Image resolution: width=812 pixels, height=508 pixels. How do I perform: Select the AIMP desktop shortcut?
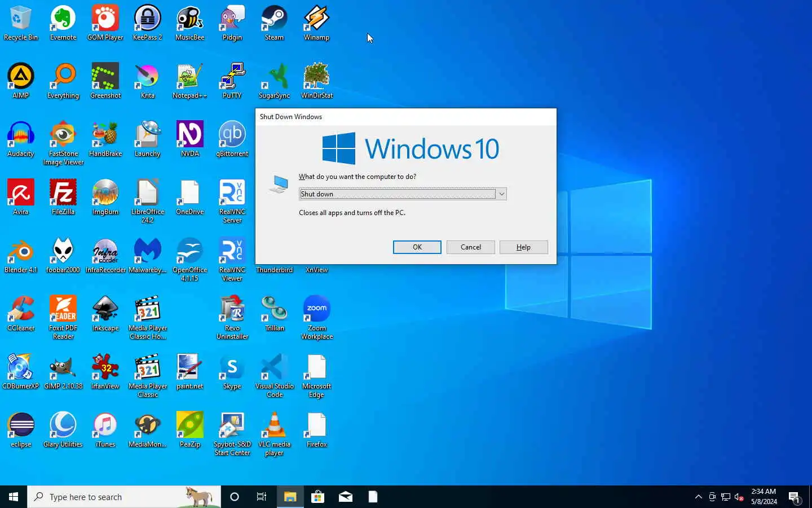pos(21,81)
